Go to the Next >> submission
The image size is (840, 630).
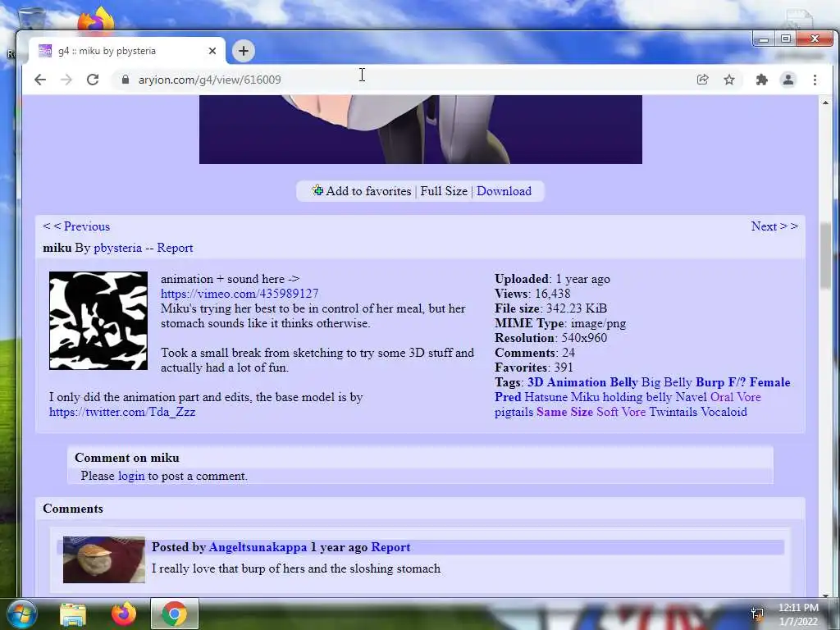774,226
